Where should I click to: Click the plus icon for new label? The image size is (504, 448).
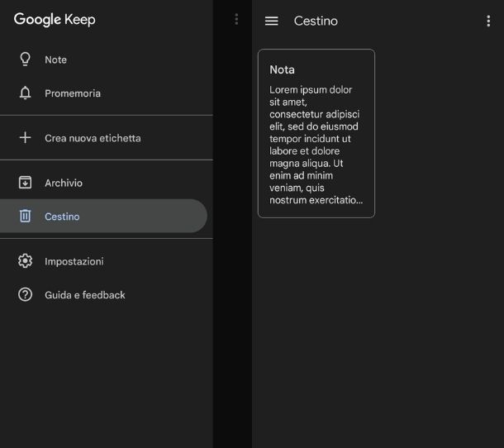[25, 138]
